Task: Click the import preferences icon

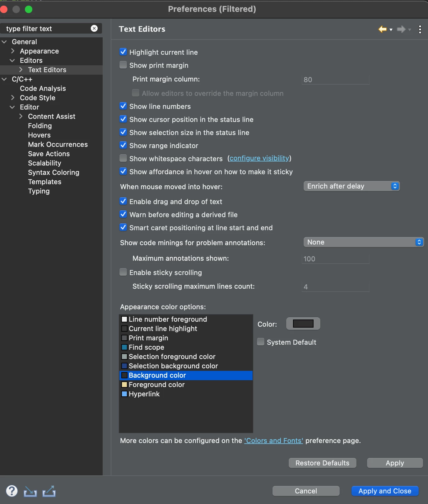Action: [x=30, y=491]
